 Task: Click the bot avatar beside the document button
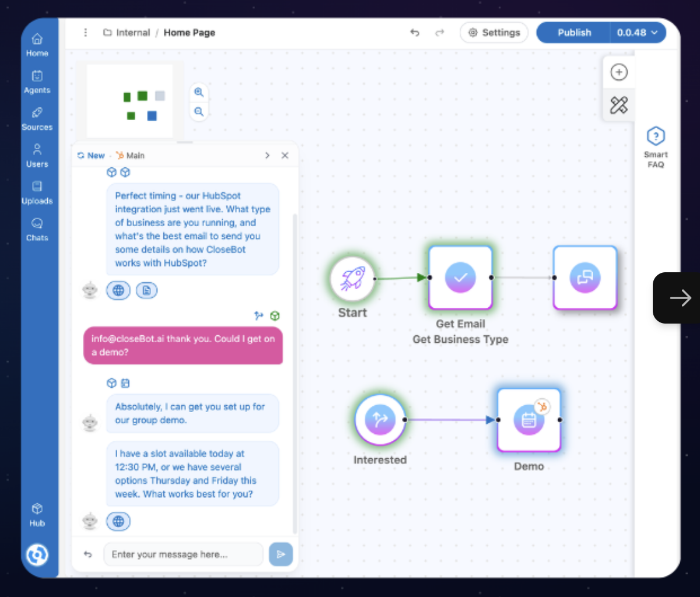coord(90,290)
